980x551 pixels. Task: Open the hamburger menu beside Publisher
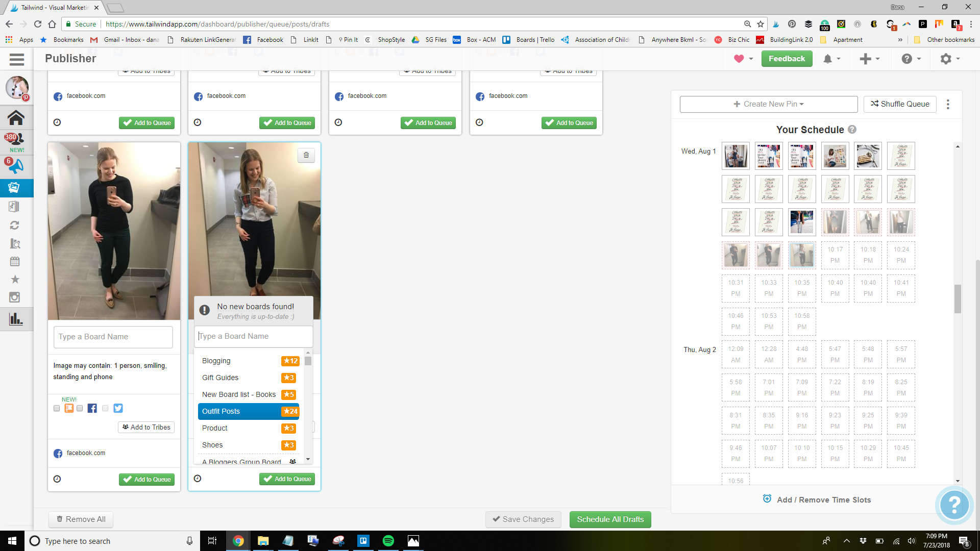17,59
